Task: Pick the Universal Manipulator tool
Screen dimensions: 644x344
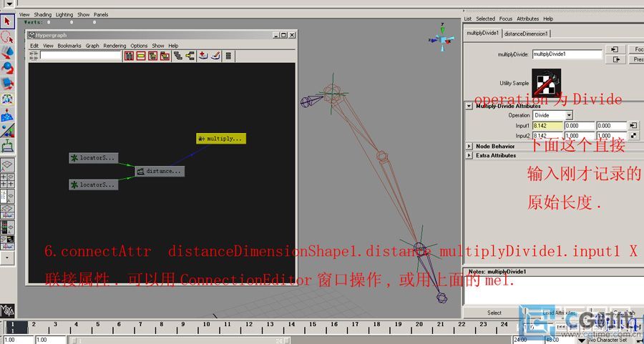Action: point(7,99)
